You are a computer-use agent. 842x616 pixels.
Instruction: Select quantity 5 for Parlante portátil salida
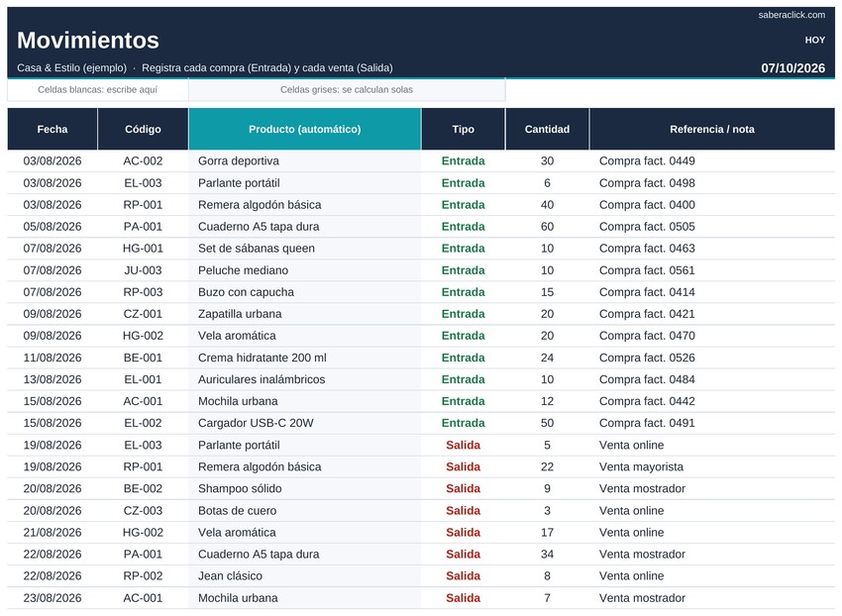(x=547, y=446)
